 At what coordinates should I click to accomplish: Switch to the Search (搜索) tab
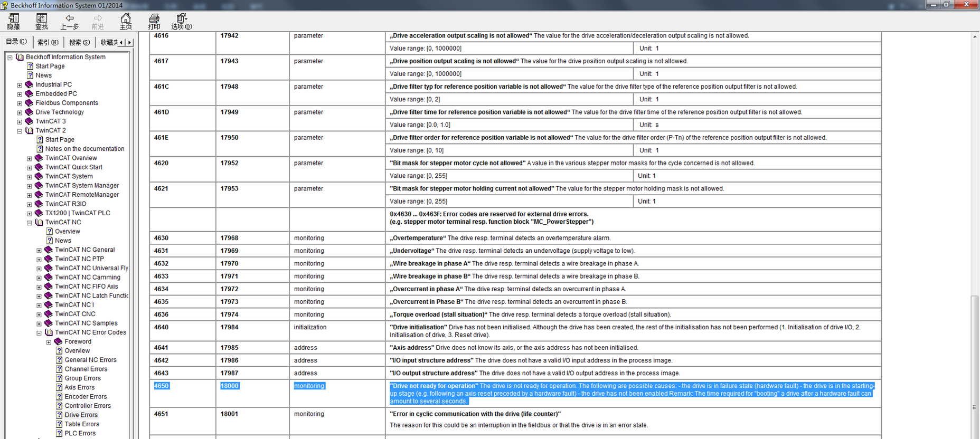point(80,42)
